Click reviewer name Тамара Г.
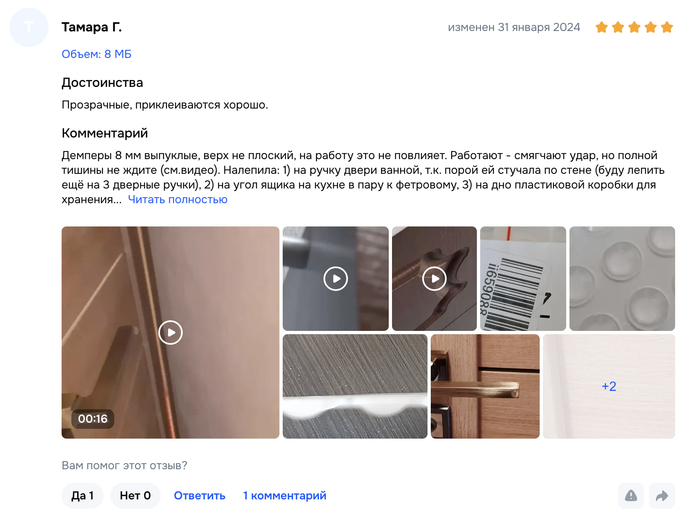Viewport: 700px width, 519px height. point(92,27)
